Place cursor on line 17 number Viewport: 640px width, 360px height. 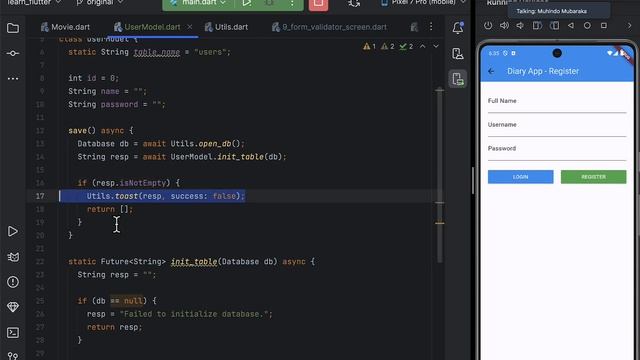pyautogui.click(x=40, y=196)
